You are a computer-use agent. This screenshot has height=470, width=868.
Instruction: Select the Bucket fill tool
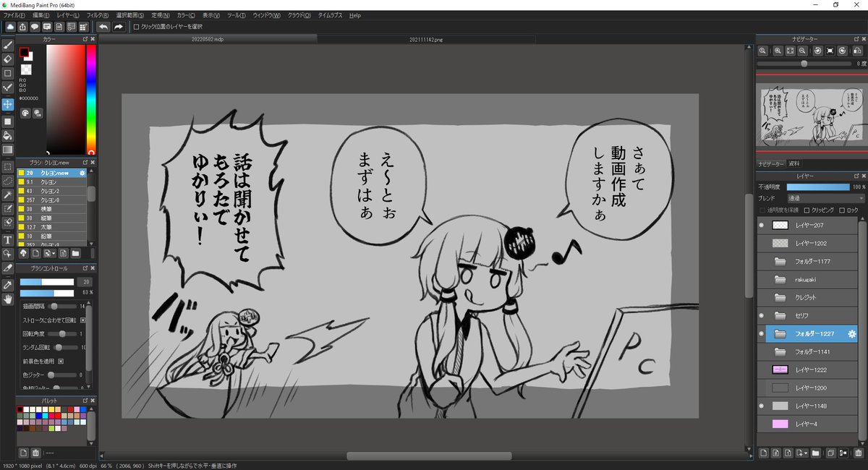point(7,135)
